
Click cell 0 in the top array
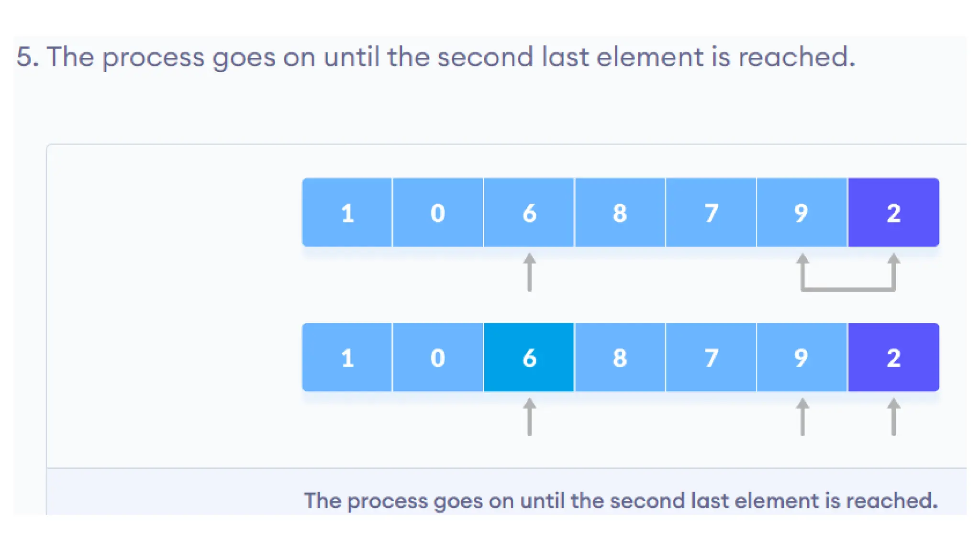click(438, 212)
